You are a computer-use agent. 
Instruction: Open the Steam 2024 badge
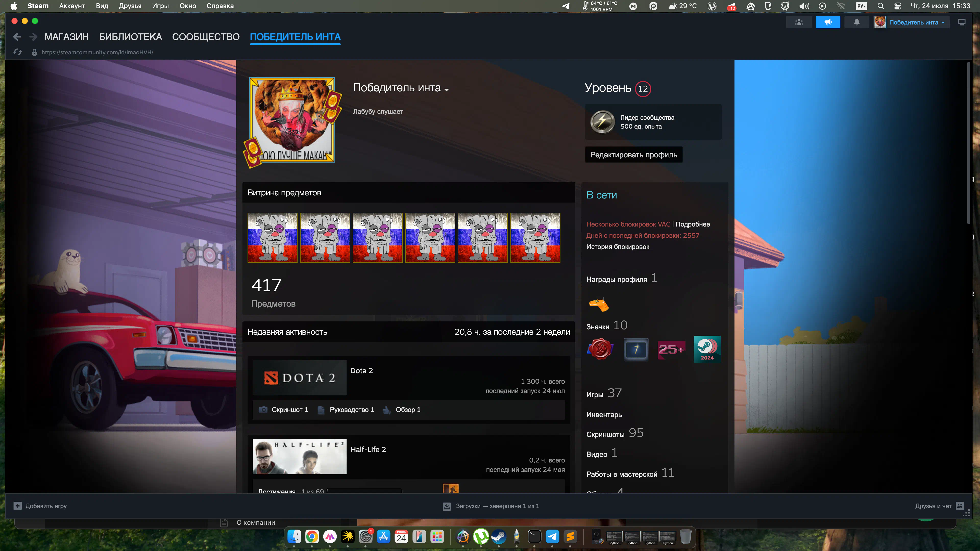[x=707, y=349]
